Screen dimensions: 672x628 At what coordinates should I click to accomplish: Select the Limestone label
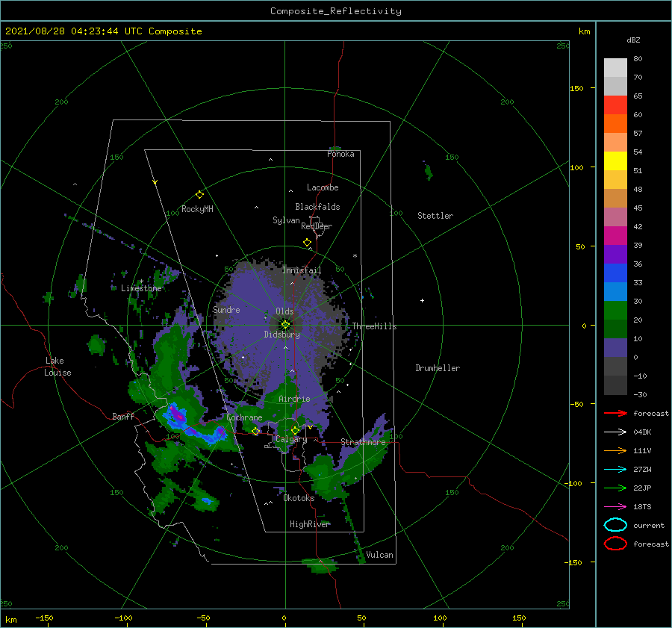[x=141, y=288]
